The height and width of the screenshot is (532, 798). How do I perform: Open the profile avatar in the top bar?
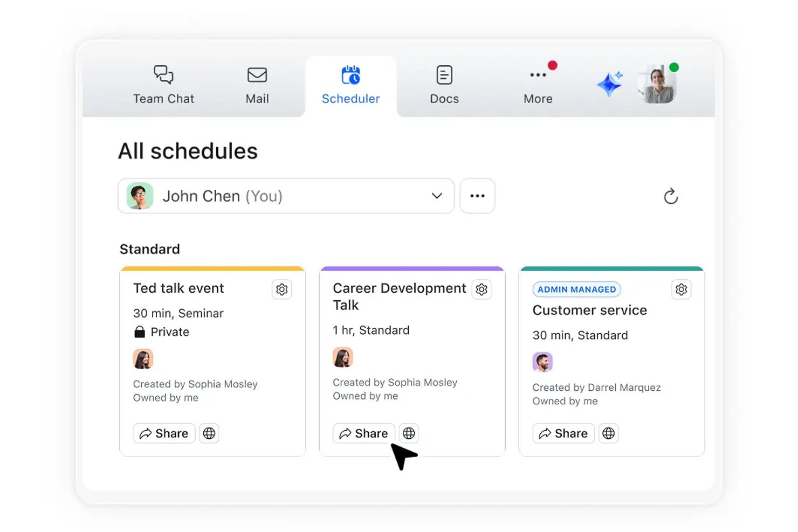point(657,84)
